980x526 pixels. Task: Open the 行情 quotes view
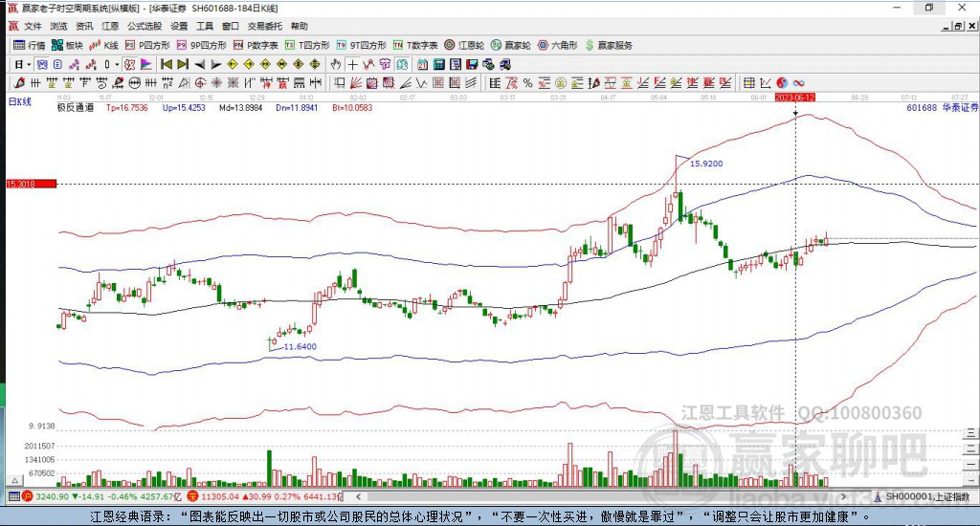(30, 45)
